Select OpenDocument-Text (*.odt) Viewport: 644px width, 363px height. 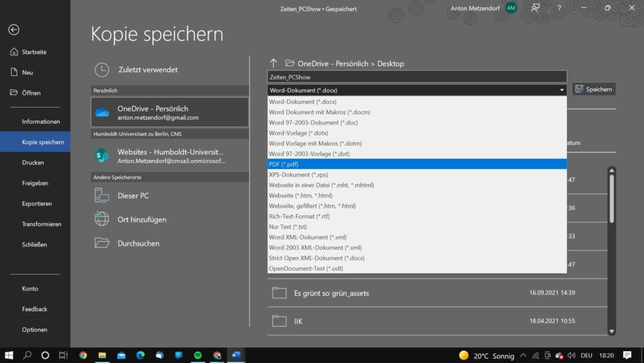coord(417,268)
